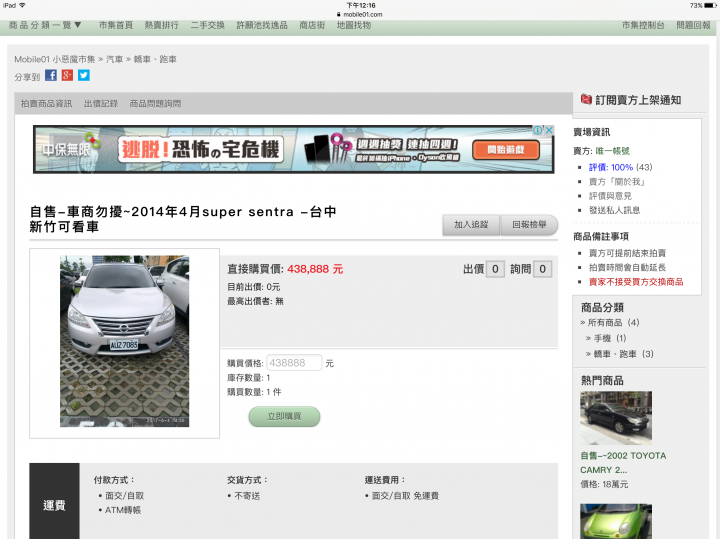Click the silver Sentra car photo

point(124,341)
